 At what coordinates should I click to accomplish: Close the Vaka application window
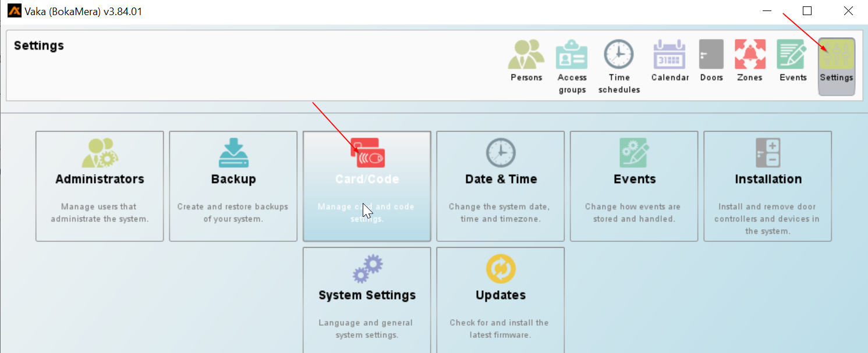coord(848,11)
